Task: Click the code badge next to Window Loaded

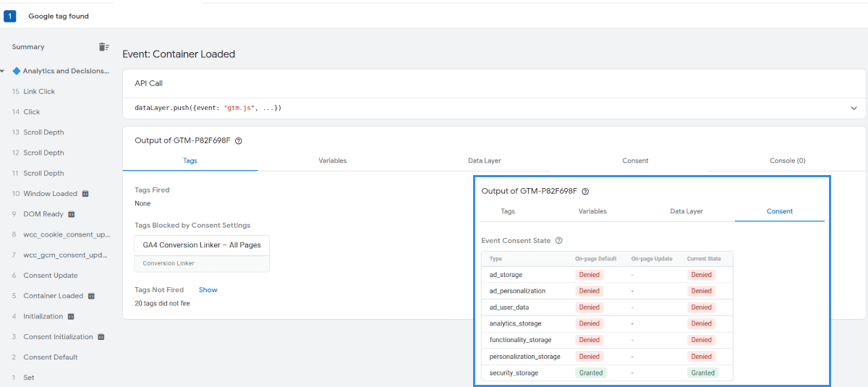Action: (x=85, y=194)
